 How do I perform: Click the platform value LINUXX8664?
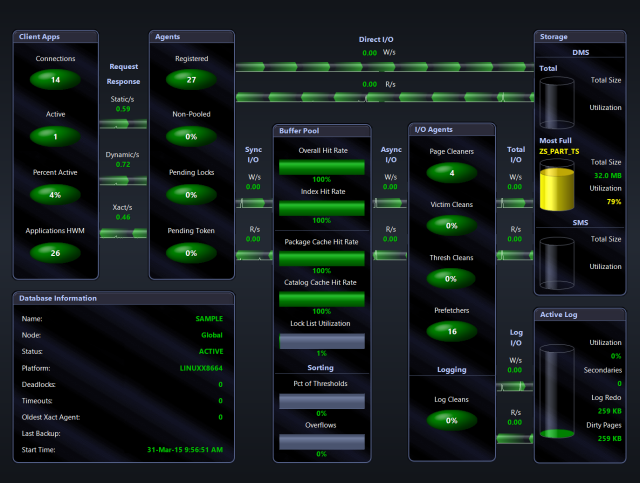tap(201, 368)
